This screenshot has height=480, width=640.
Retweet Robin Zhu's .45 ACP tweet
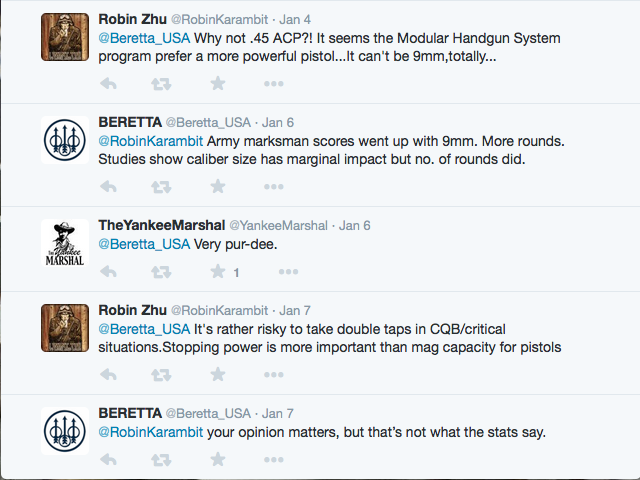click(x=161, y=84)
